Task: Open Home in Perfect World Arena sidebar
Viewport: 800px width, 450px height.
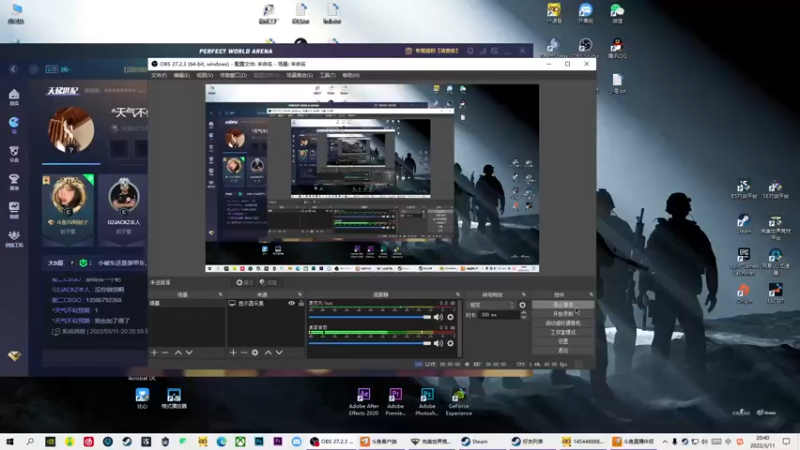Action: [x=14, y=96]
